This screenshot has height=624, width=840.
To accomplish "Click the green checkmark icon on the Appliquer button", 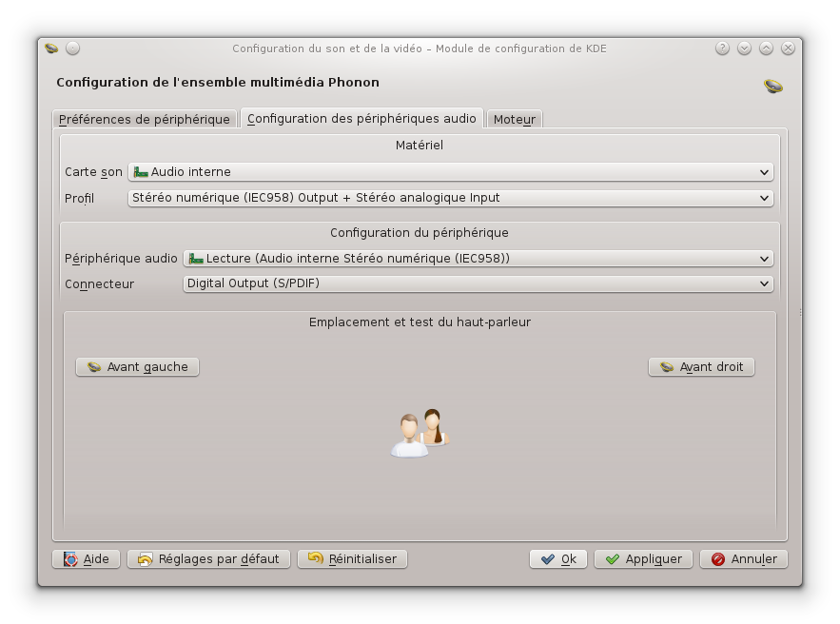I will tap(613, 559).
